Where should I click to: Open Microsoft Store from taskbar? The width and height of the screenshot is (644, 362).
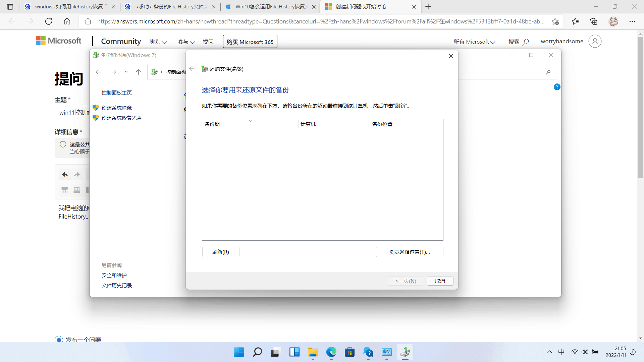point(350,352)
